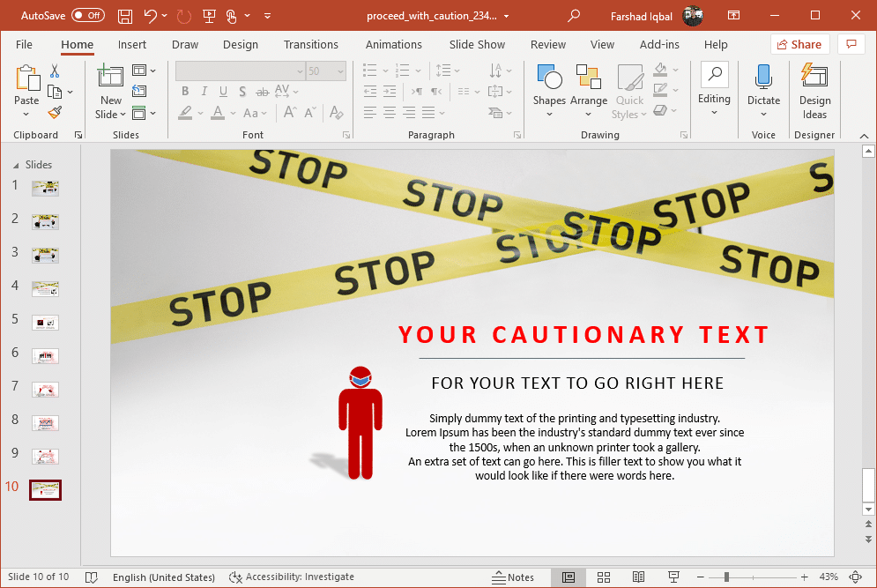Click the Save icon in title bar
The image size is (877, 588).
125,16
